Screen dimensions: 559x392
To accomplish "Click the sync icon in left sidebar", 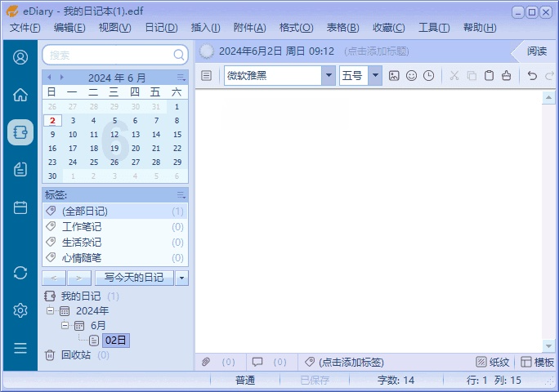I will click(20, 272).
